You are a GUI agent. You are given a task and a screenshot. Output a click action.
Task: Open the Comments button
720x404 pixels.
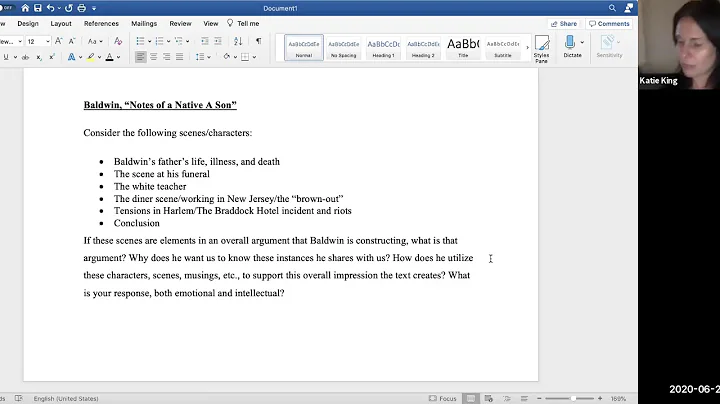[609, 23]
